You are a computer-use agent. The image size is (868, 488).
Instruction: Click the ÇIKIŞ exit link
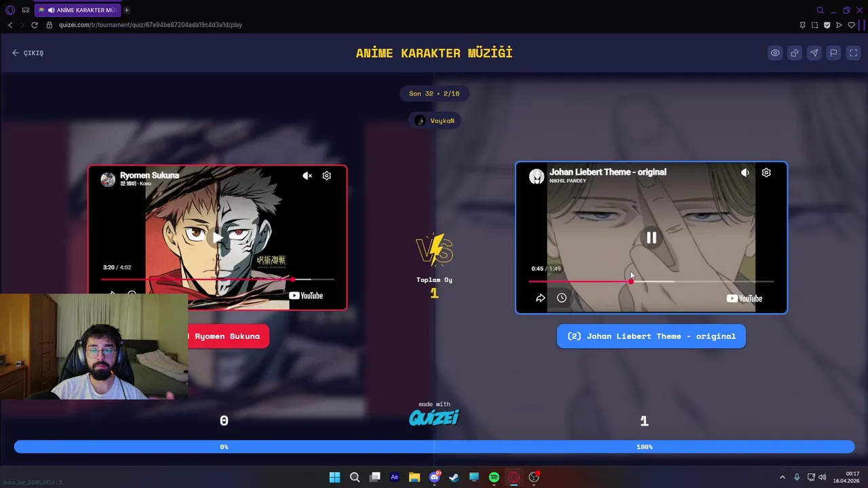(28, 53)
